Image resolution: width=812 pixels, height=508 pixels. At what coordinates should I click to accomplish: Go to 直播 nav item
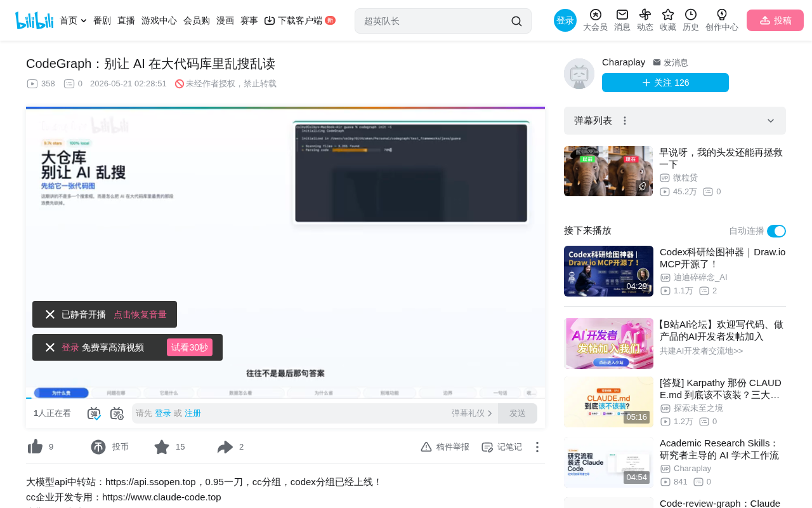126,20
